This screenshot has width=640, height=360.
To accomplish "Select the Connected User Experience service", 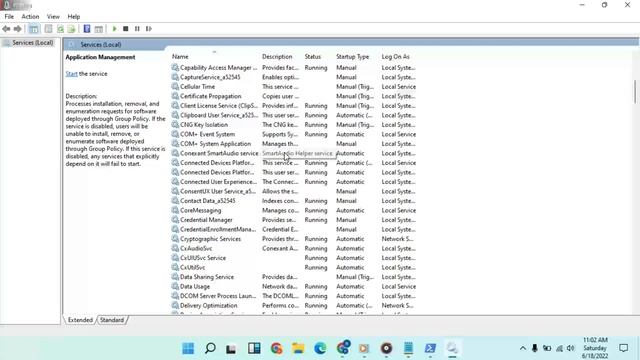I will [293, 182].
